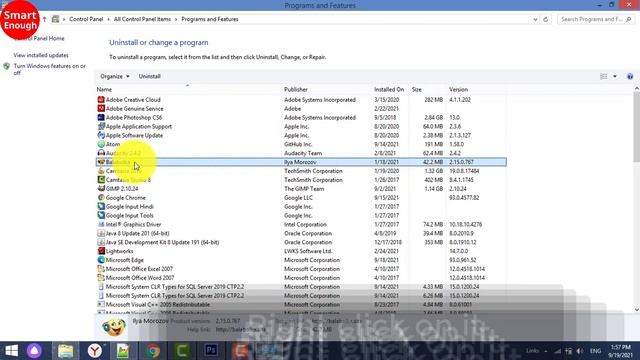The width and height of the screenshot is (640, 360).
Task: Open the help button in toolbar
Action: (630, 76)
